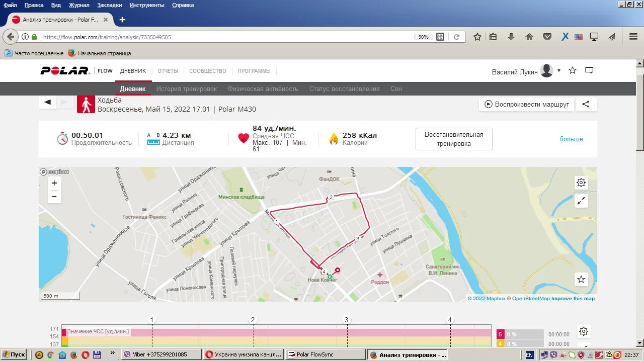Image resolution: width=644 pixels, height=362 pixels.
Task: Zoom in on the map
Action: point(54,184)
